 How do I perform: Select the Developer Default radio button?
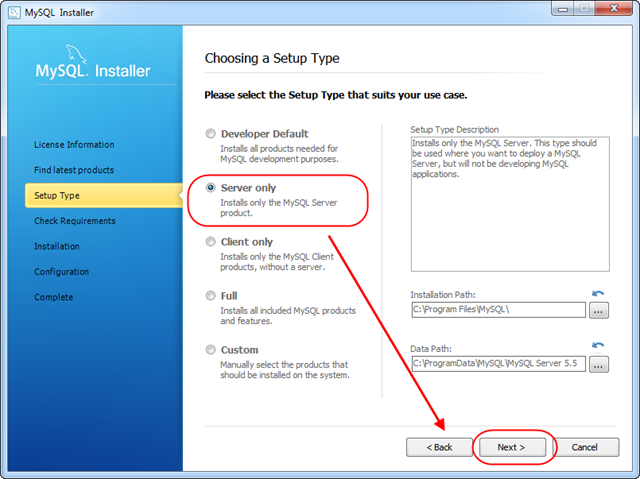pyautogui.click(x=210, y=133)
